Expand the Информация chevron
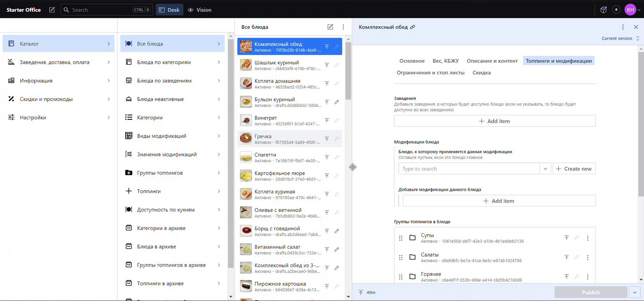This screenshot has height=301, width=644. [108, 81]
